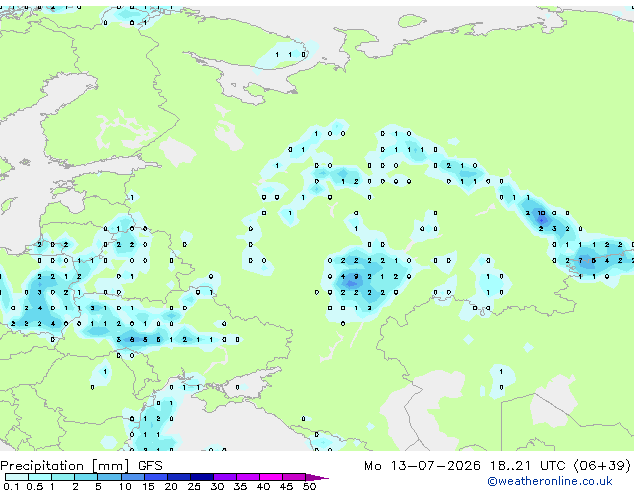Click the legend label '50'
The image size is (634, 490).
tap(309, 486)
